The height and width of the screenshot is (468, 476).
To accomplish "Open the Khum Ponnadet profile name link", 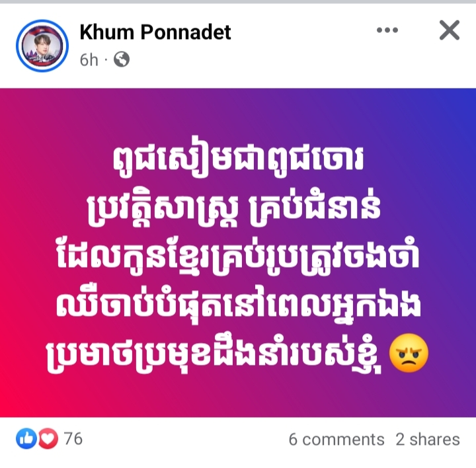I will tap(155, 32).
